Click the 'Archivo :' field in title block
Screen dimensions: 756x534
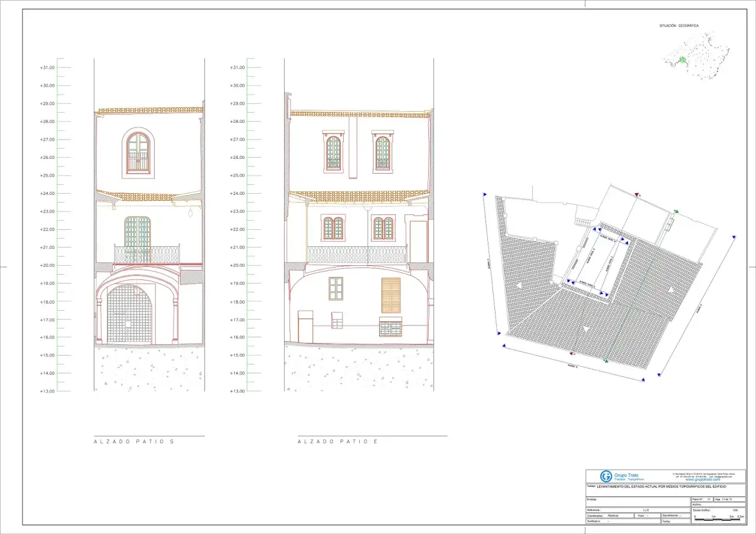pos(718,504)
